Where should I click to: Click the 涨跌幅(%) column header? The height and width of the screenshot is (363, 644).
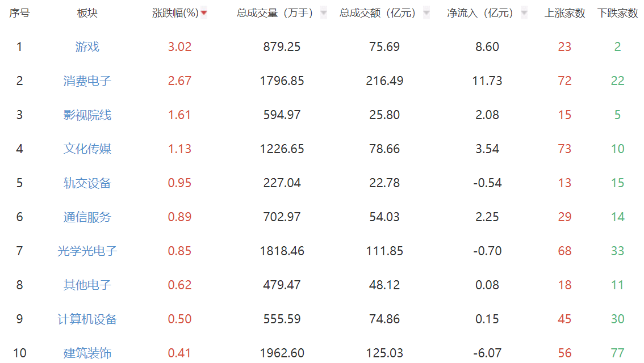[x=175, y=13]
